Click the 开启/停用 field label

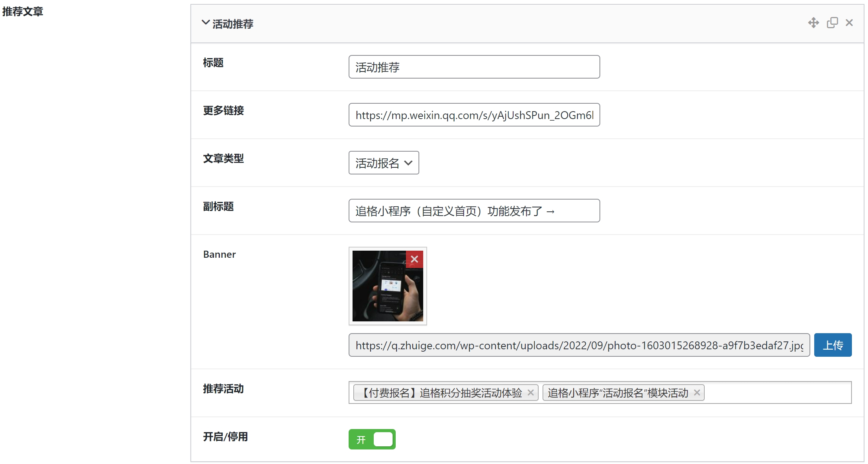point(225,436)
